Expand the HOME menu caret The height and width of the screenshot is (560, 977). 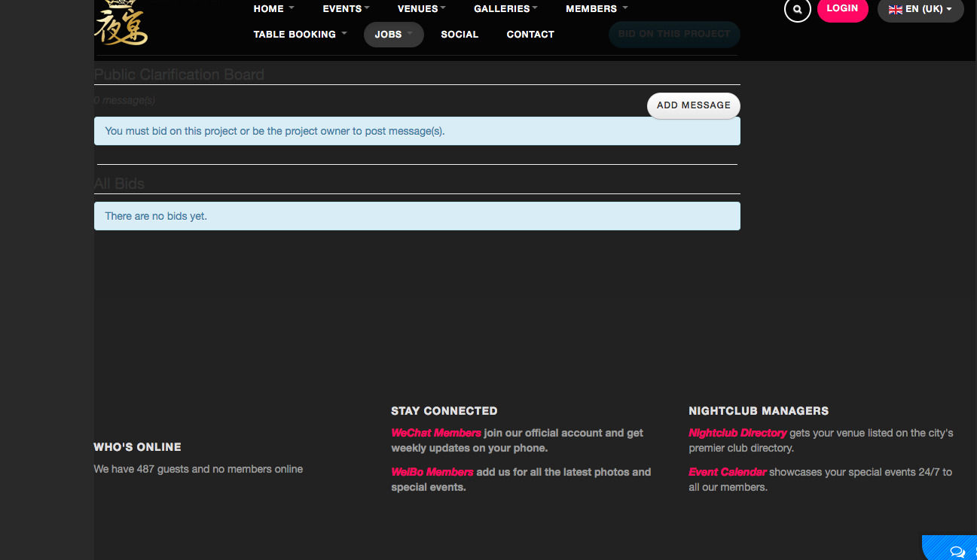tap(292, 8)
